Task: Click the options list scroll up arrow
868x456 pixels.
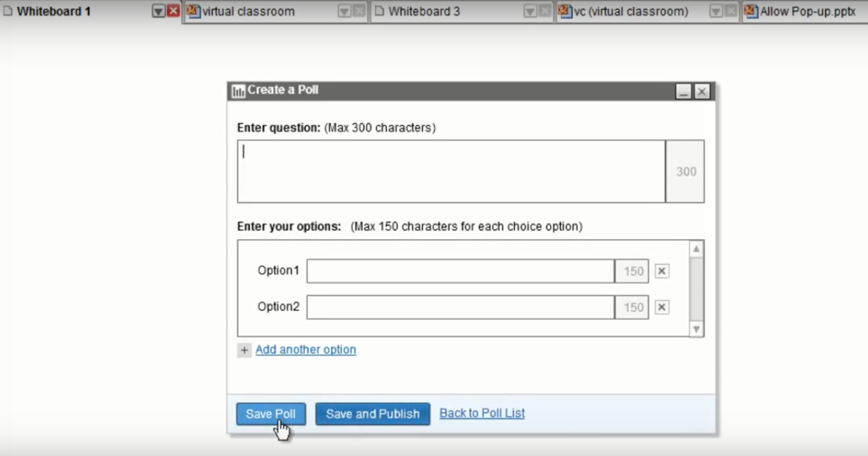Action: (x=696, y=249)
